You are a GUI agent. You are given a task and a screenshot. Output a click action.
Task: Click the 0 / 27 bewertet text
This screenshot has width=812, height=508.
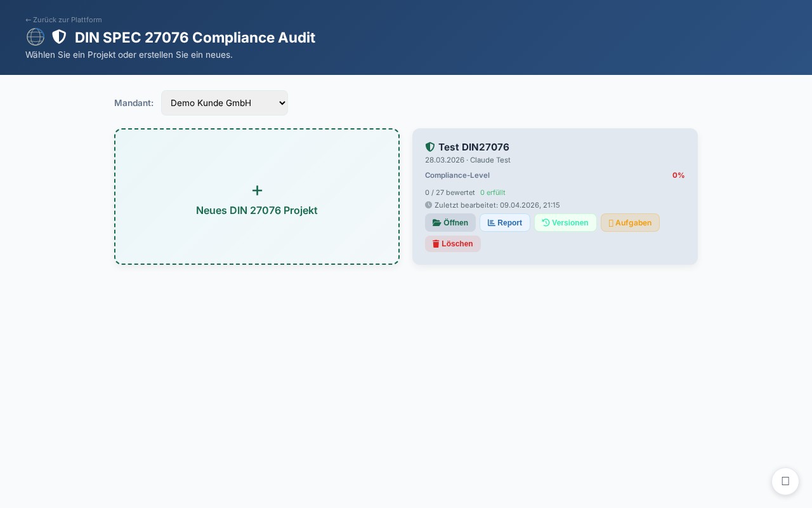tap(450, 192)
